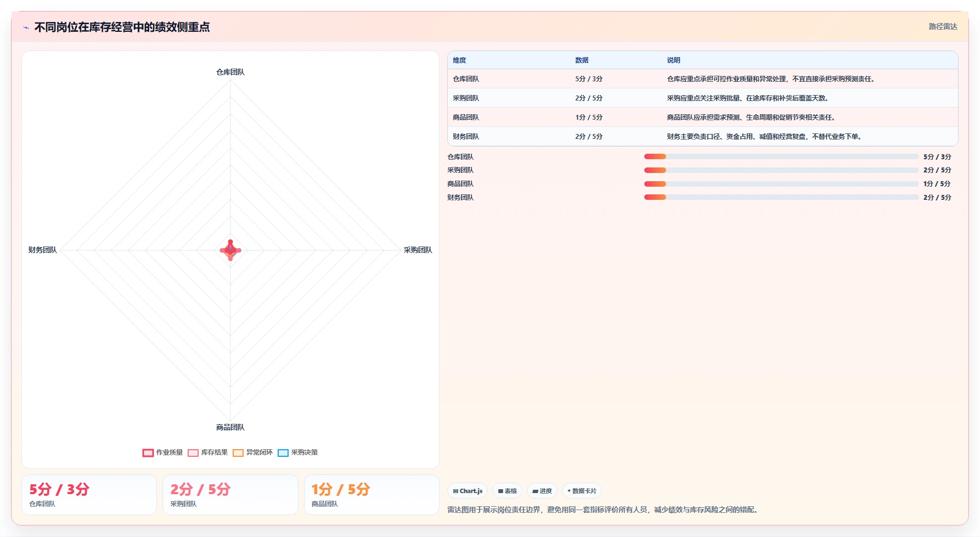Click the 路径雷达 tag in the header

point(943,26)
